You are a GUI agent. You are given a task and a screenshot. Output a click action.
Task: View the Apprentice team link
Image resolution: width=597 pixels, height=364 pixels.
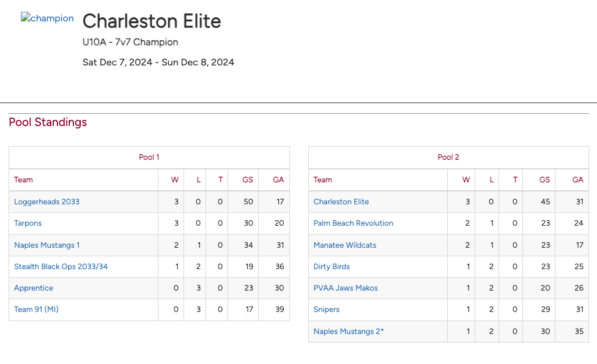click(x=34, y=288)
